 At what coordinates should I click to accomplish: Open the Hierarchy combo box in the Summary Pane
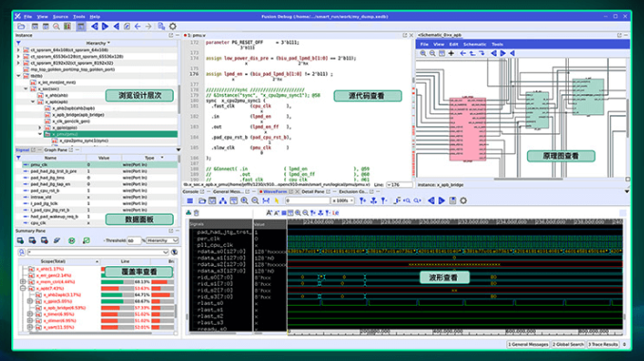pyautogui.click(x=162, y=240)
